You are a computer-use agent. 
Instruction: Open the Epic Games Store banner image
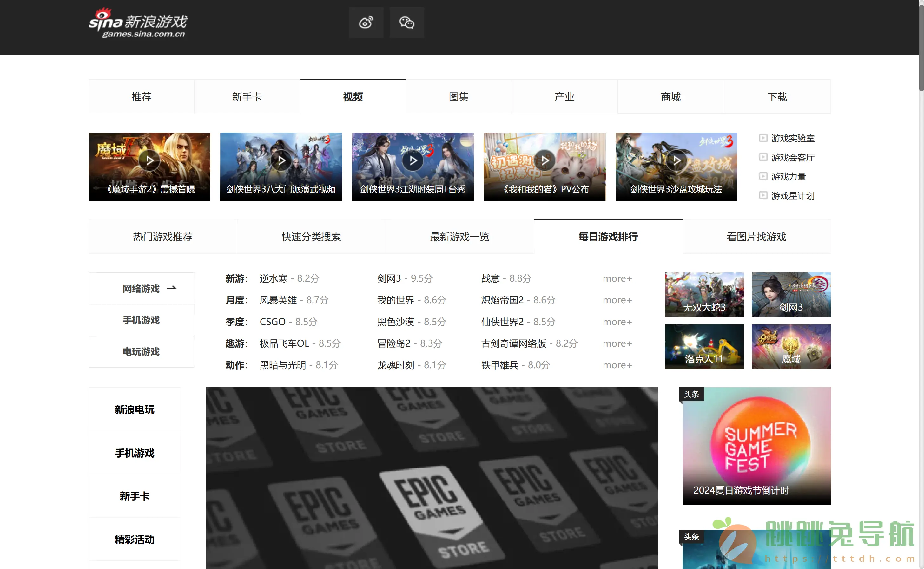pos(432,478)
